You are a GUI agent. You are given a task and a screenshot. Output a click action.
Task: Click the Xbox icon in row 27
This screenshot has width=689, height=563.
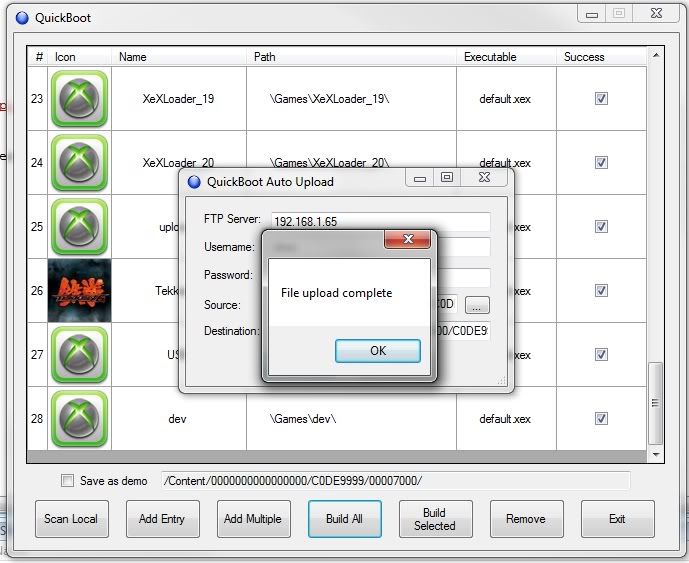tap(79, 355)
